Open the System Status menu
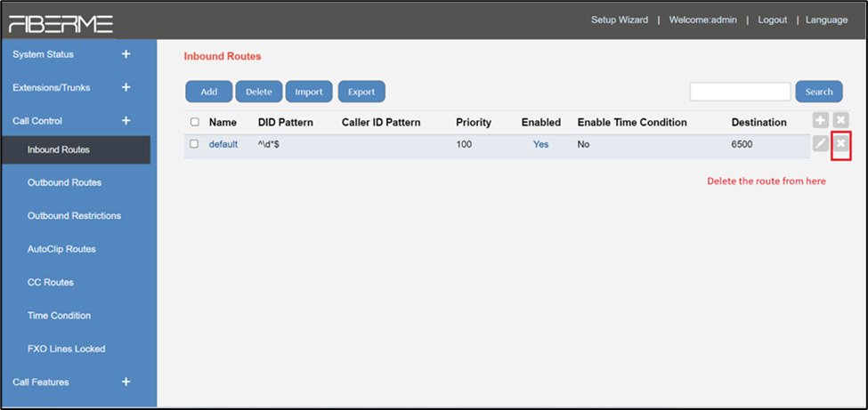 tap(44, 54)
